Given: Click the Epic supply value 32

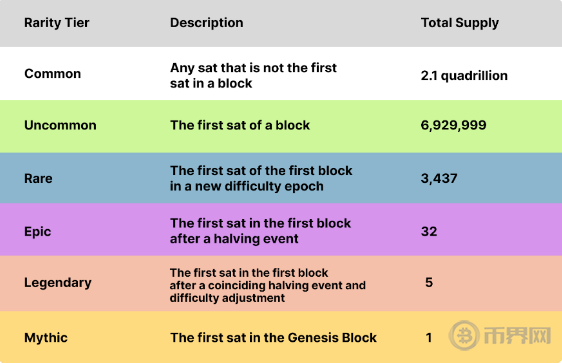Looking at the screenshot, I should [x=429, y=231].
